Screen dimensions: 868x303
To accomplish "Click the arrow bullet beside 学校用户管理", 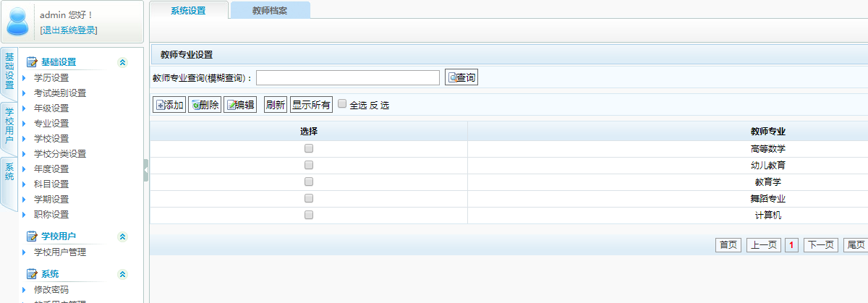I will point(24,252).
